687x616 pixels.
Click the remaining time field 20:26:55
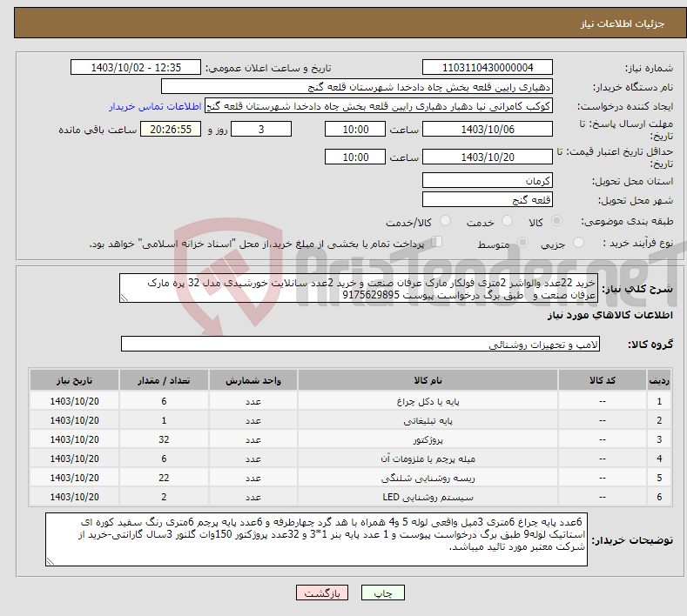[x=171, y=129]
